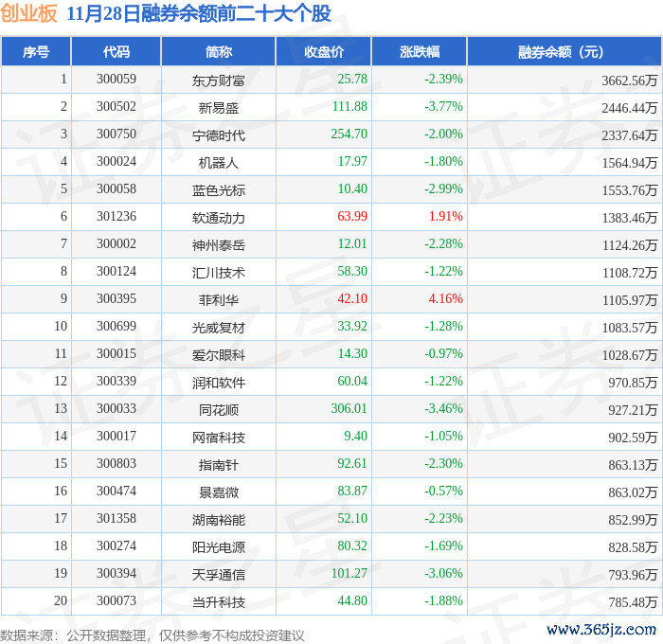Select stock name 神州泰岳
Image resolution: width=663 pixels, height=644 pixels.
pyautogui.click(x=219, y=245)
